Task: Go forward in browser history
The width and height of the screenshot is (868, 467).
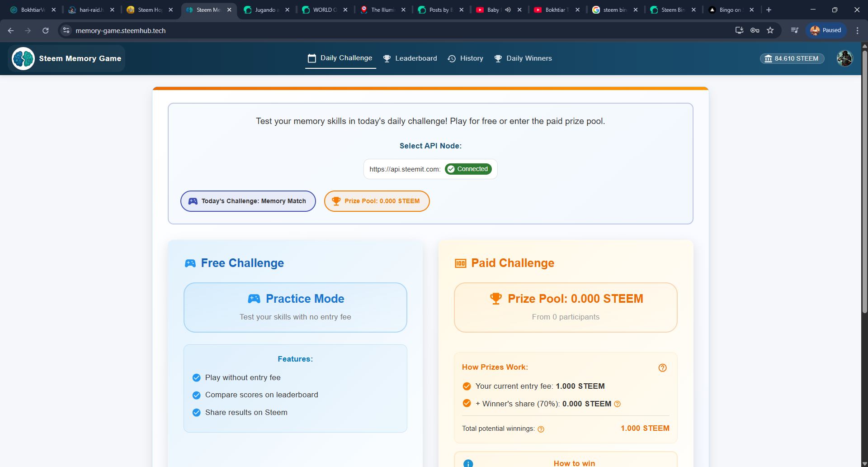Action: pos(28,30)
